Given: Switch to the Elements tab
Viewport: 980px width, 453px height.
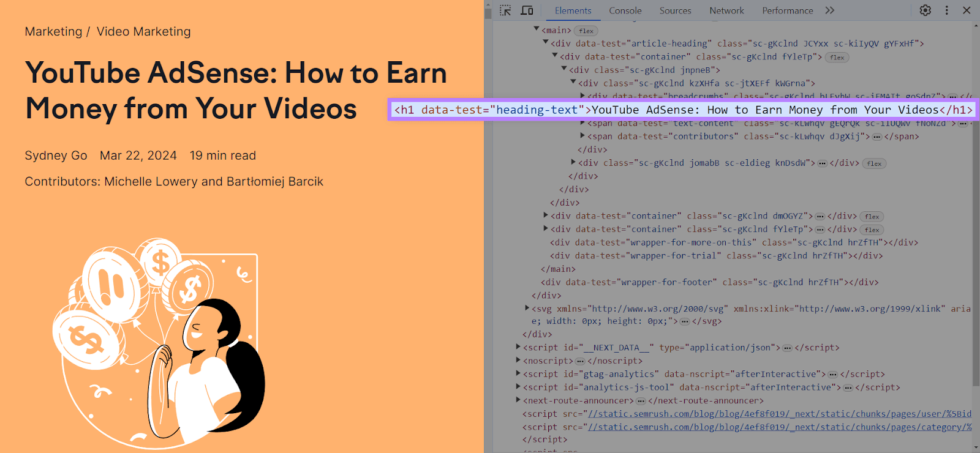Looking at the screenshot, I should (x=573, y=10).
